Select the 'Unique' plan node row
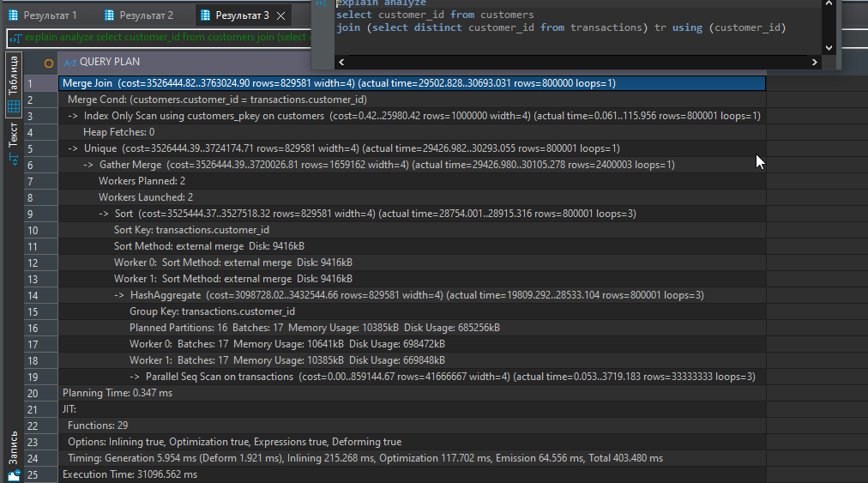 click(412, 148)
